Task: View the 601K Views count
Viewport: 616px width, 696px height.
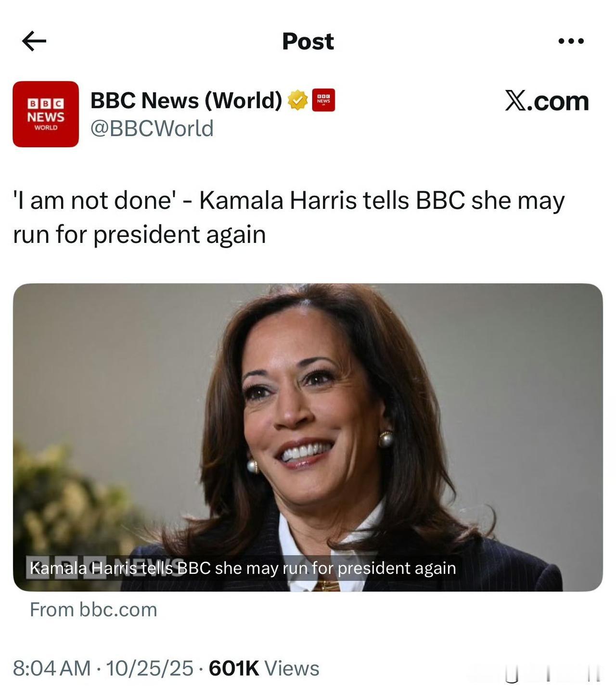Action: coord(264,668)
